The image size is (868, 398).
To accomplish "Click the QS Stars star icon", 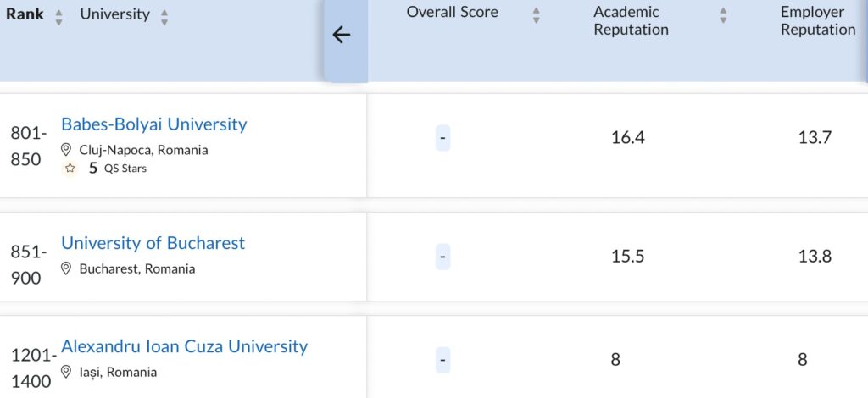I will [70, 169].
